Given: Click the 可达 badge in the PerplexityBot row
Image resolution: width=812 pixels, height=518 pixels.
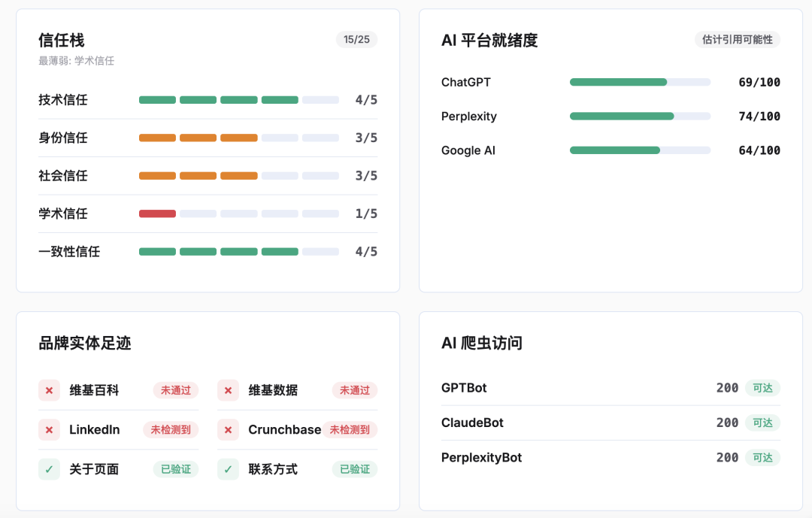Looking at the screenshot, I should 763,457.
